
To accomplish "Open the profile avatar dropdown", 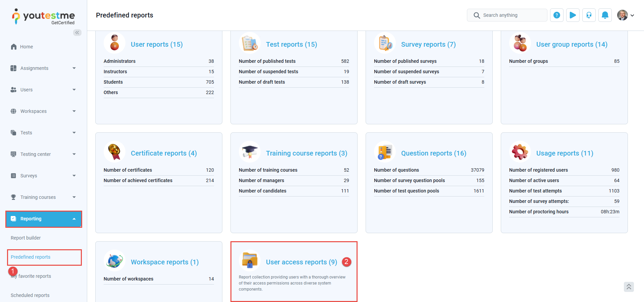I will pos(625,15).
